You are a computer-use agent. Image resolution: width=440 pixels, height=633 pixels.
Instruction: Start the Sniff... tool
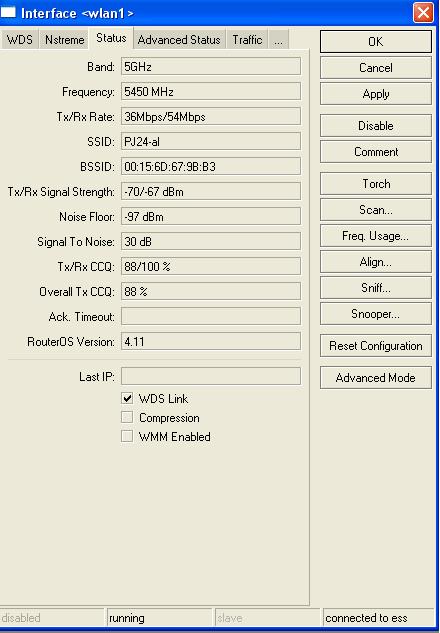pos(376,288)
